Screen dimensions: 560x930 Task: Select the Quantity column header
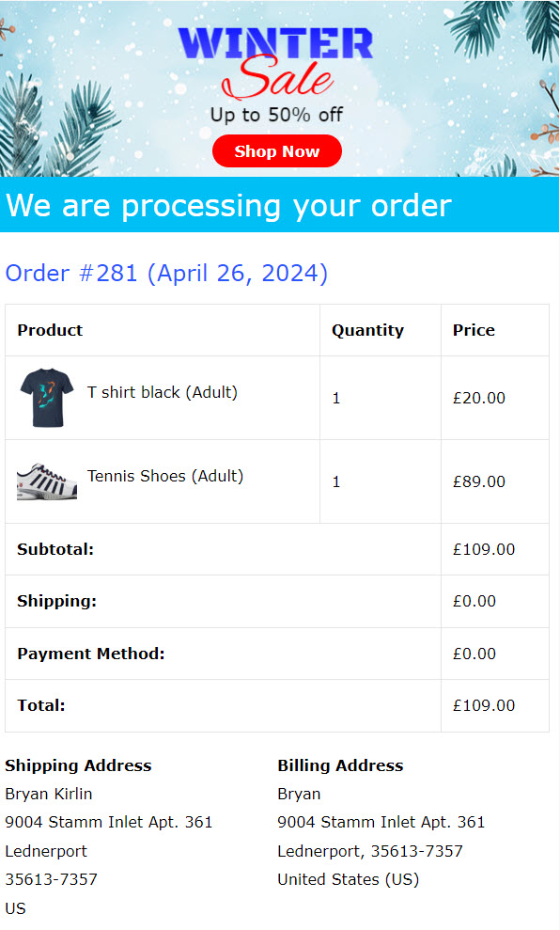pyautogui.click(x=367, y=330)
